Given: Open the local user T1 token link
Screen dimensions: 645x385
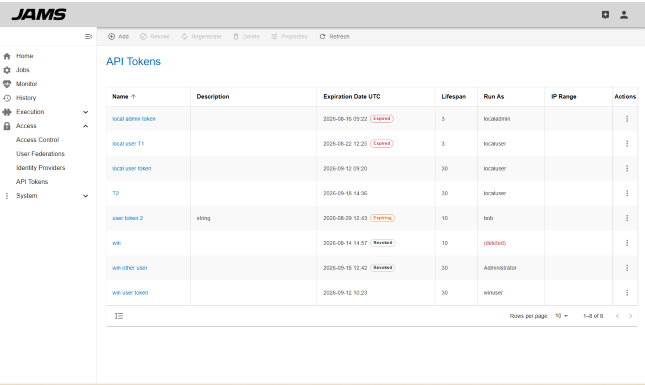Looking at the screenshot, I should pos(128,144).
